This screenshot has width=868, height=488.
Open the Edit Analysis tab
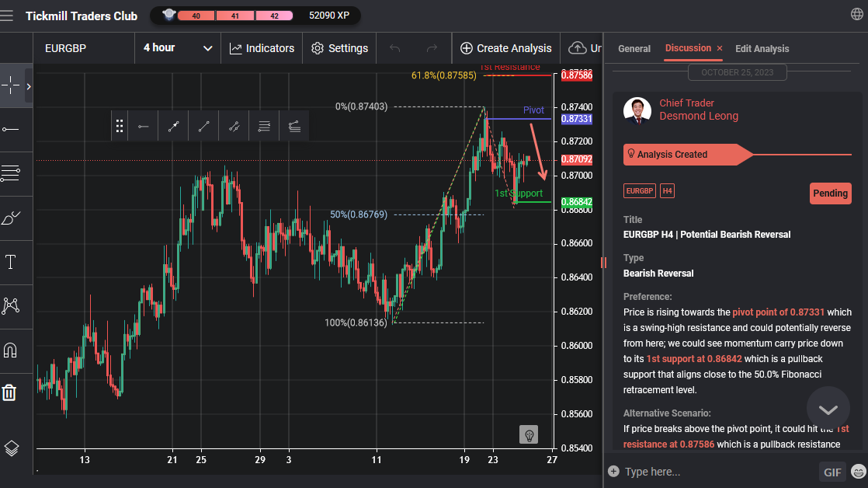pyautogui.click(x=762, y=49)
